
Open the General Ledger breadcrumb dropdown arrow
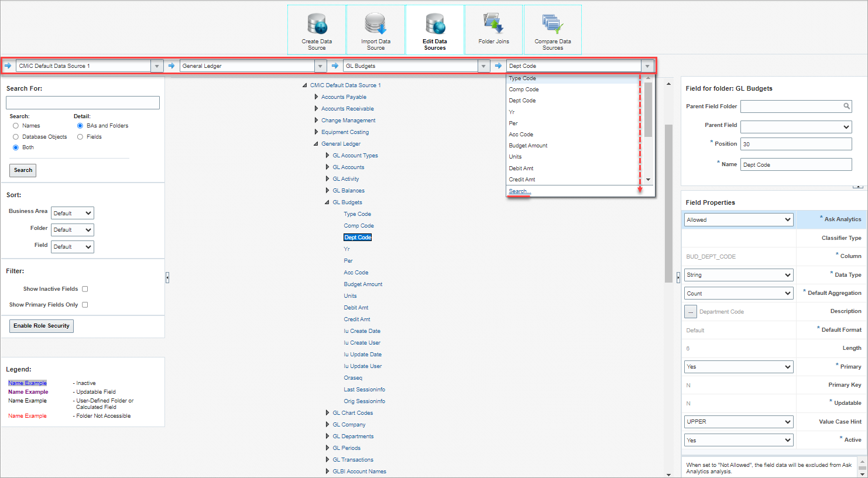pos(320,66)
